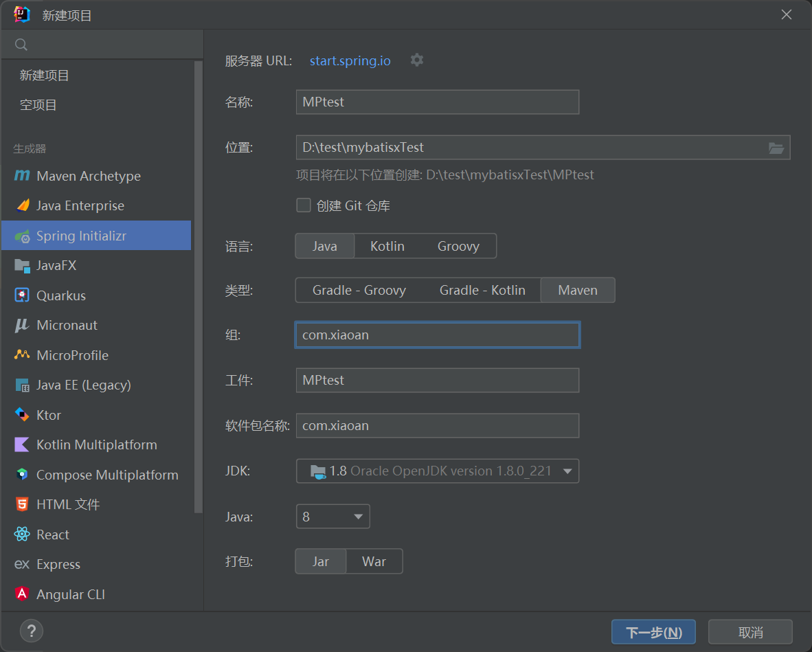Click the 名称 input field
This screenshot has width=812, height=652.
[x=437, y=102]
